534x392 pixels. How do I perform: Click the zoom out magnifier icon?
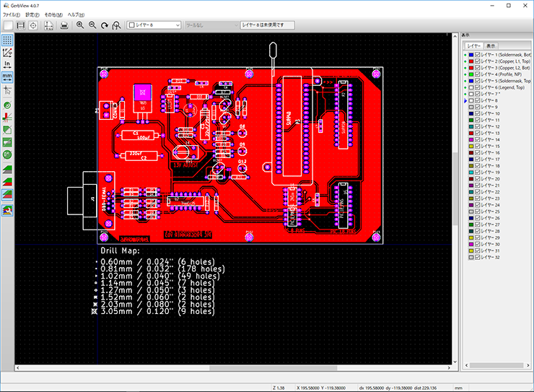[x=92, y=25]
